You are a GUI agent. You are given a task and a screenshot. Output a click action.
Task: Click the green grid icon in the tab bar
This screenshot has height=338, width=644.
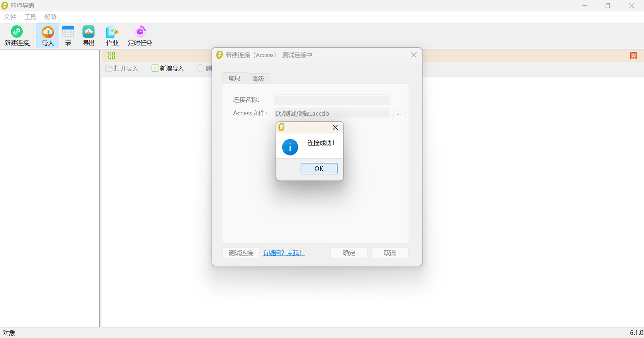pyautogui.click(x=112, y=55)
